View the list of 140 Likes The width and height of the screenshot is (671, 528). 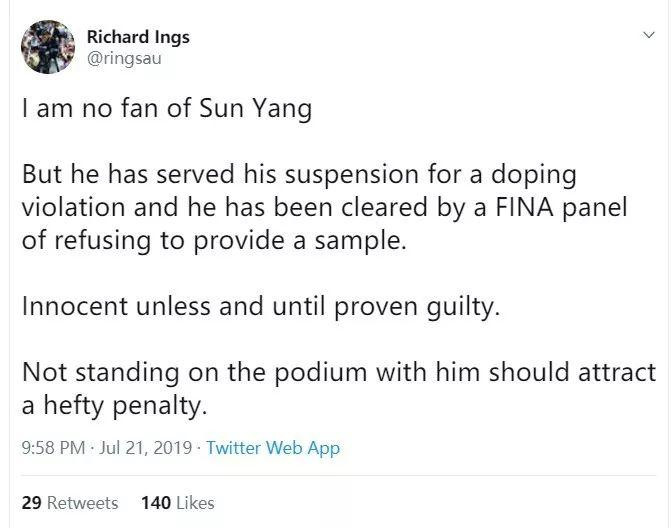(x=178, y=502)
